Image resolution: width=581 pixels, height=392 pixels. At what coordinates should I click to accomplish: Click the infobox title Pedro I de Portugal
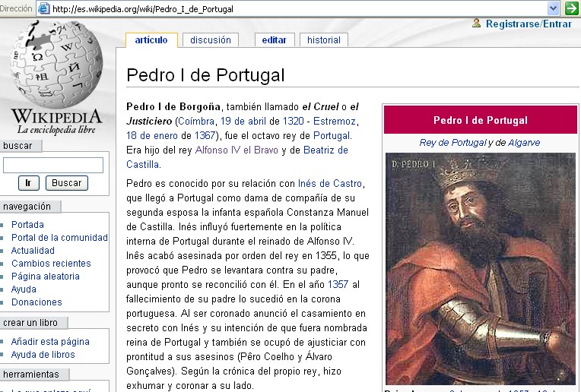[x=481, y=120]
